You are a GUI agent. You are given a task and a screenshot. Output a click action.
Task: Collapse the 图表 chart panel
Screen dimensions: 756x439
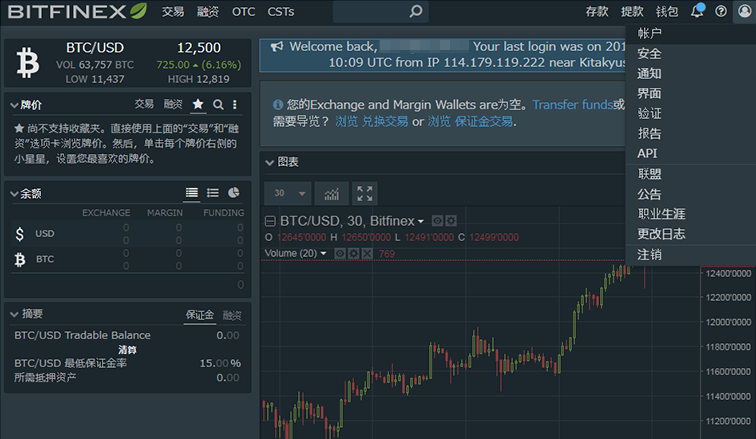click(x=270, y=162)
